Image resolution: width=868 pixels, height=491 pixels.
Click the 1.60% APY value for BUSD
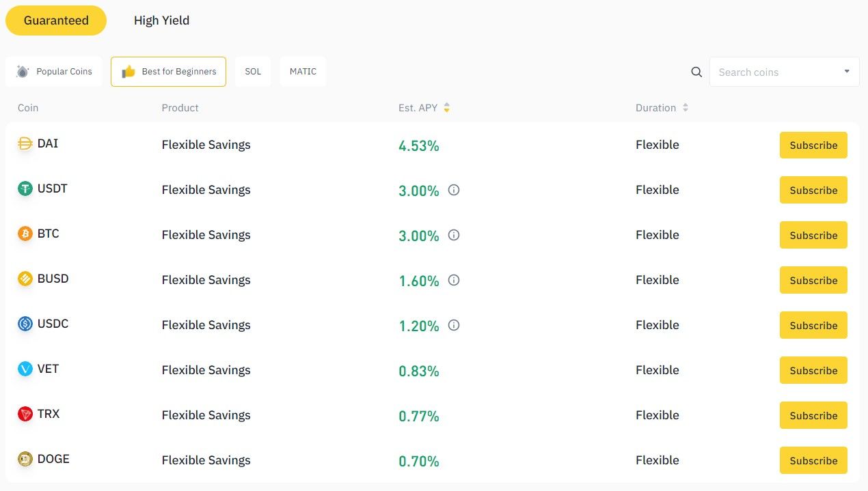419,281
